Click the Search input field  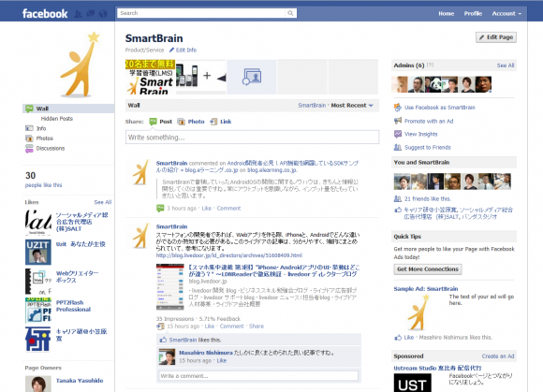click(201, 13)
